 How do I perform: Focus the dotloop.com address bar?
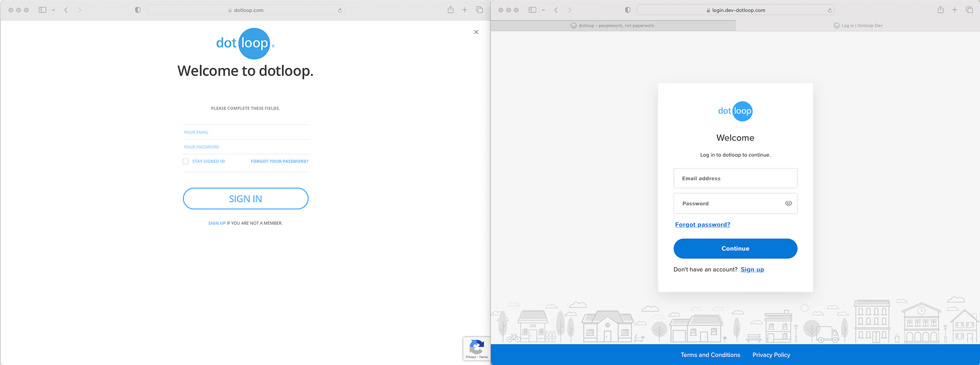point(246,10)
